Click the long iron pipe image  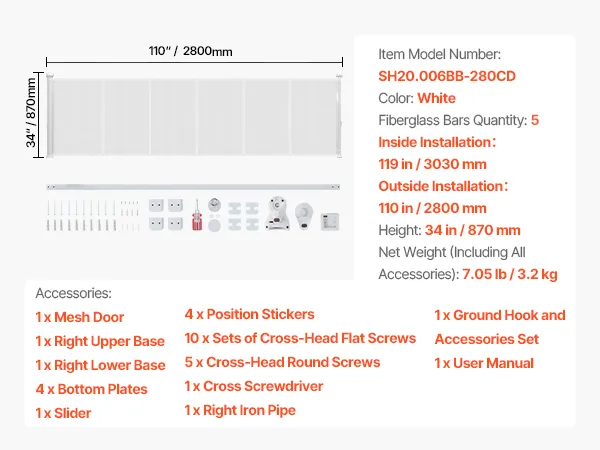(x=193, y=186)
